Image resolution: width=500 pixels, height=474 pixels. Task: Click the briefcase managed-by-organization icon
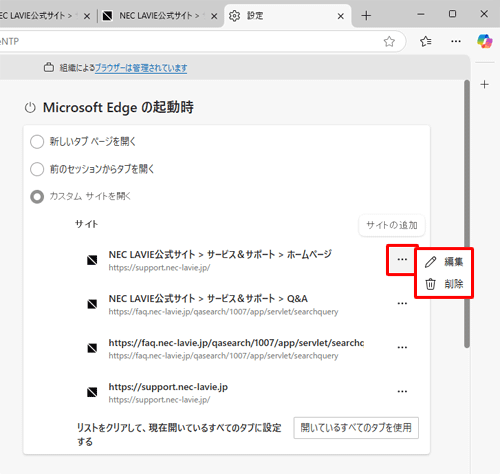(x=49, y=67)
